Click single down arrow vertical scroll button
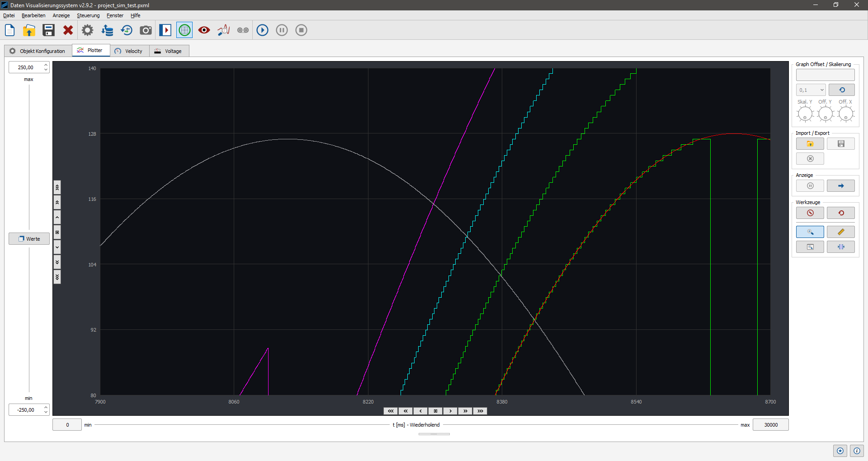Image resolution: width=868 pixels, height=461 pixels. pyautogui.click(x=57, y=247)
